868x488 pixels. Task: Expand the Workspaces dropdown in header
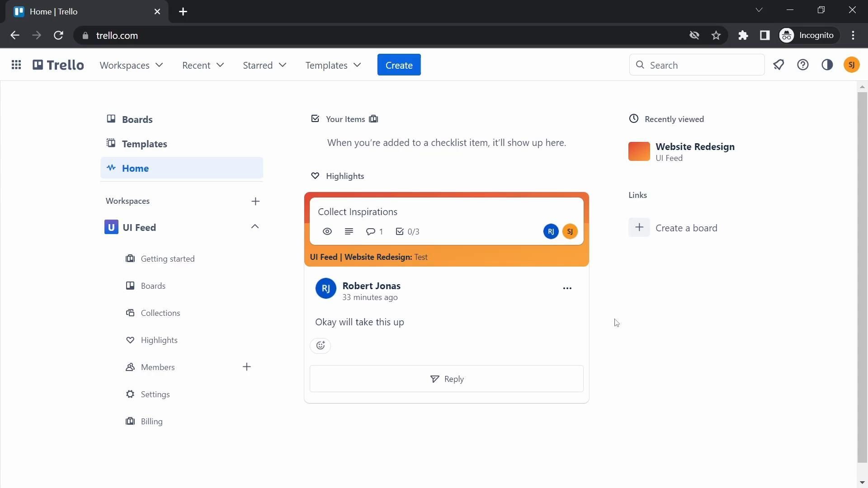(x=131, y=65)
